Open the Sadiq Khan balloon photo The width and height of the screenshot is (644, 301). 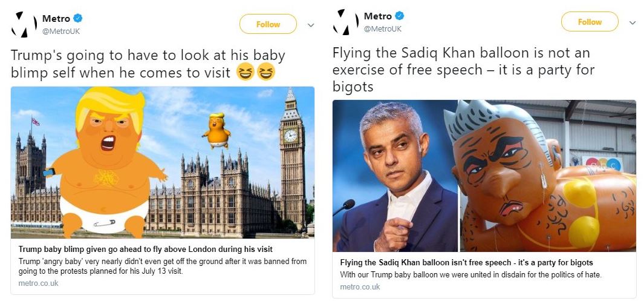pos(484,176)
